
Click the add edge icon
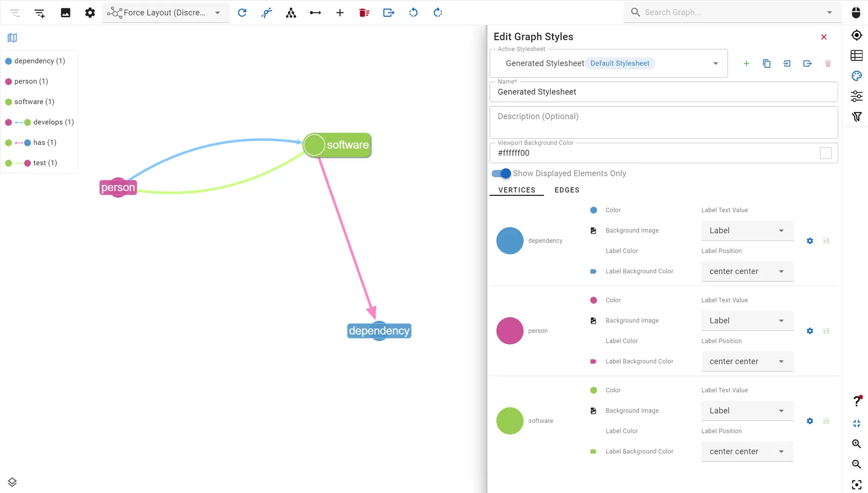point(315,12)
